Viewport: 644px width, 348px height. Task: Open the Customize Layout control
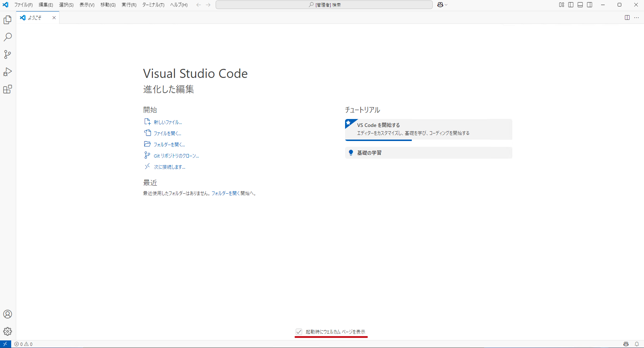561,5
